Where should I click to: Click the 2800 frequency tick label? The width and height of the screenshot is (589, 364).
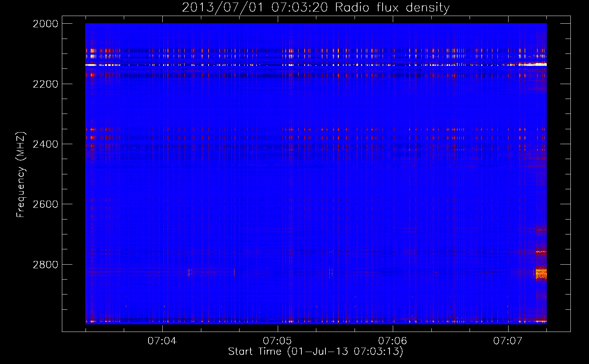coord(46,265)
